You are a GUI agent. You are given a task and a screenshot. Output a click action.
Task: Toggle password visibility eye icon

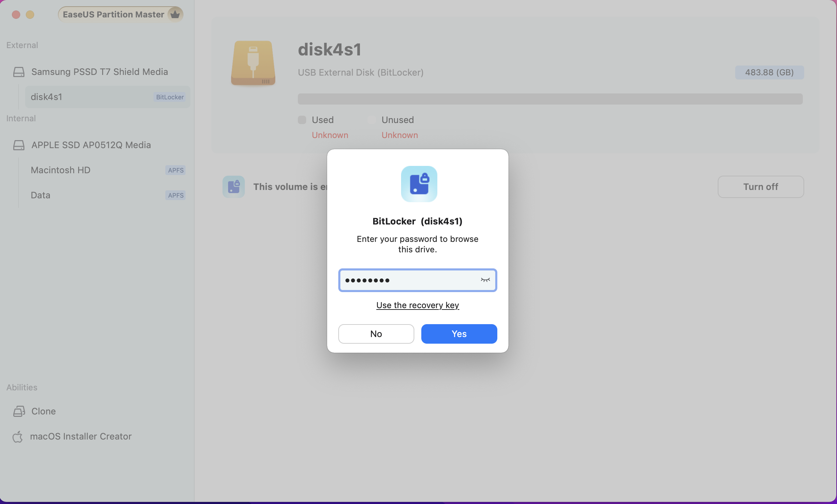point(485,280)
